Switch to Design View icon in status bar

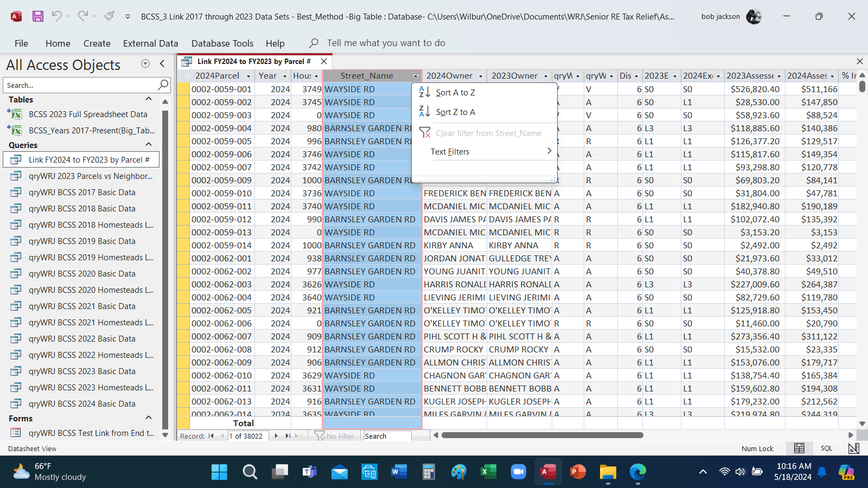[x=853, y=448]
